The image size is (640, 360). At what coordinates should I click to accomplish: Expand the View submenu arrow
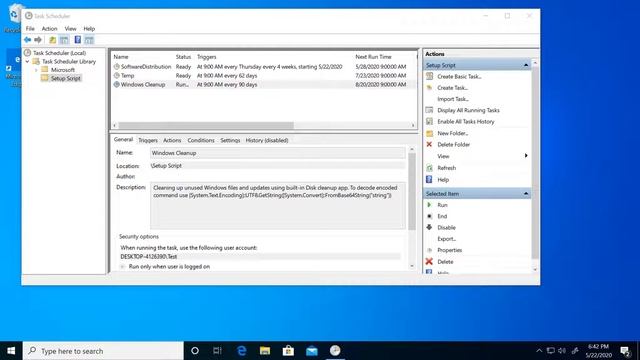pos(526,156)
